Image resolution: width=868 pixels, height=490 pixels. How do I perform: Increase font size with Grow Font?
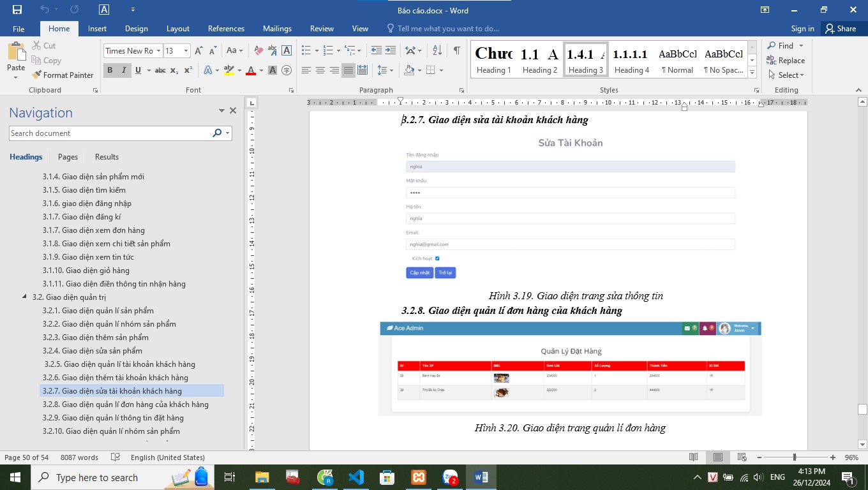click(x=198, y=50)
